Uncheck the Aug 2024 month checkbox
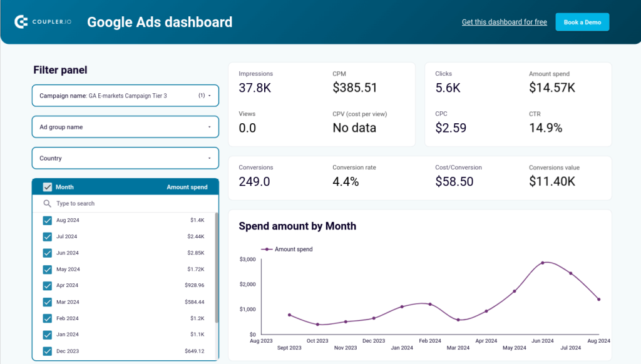This screenshot has height=364, width=641. (47, 220)
